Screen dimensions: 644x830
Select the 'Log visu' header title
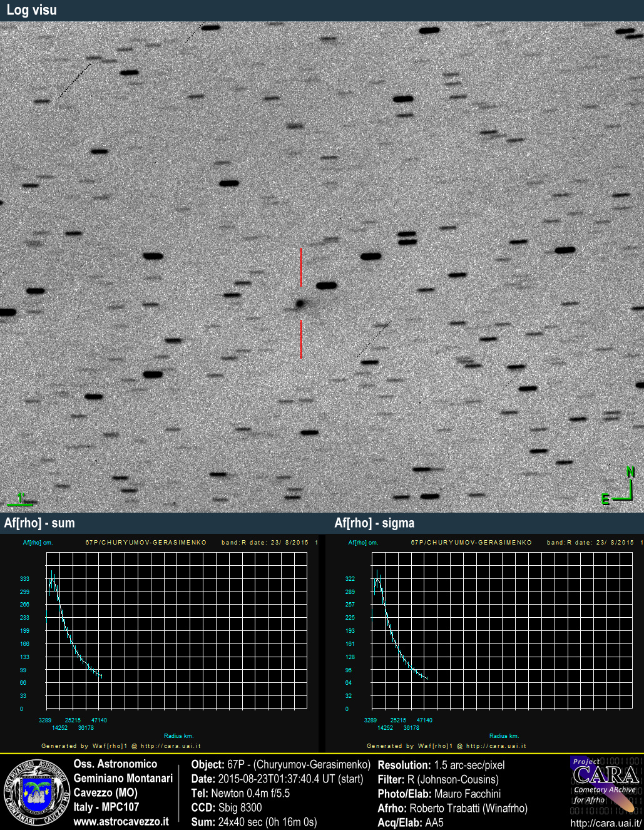click(x=31, y=10)
